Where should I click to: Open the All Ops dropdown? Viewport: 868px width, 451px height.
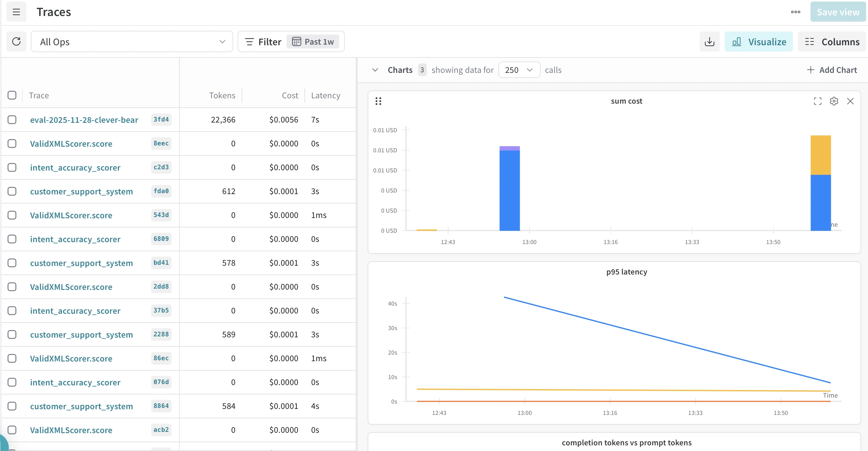(132, 42)
